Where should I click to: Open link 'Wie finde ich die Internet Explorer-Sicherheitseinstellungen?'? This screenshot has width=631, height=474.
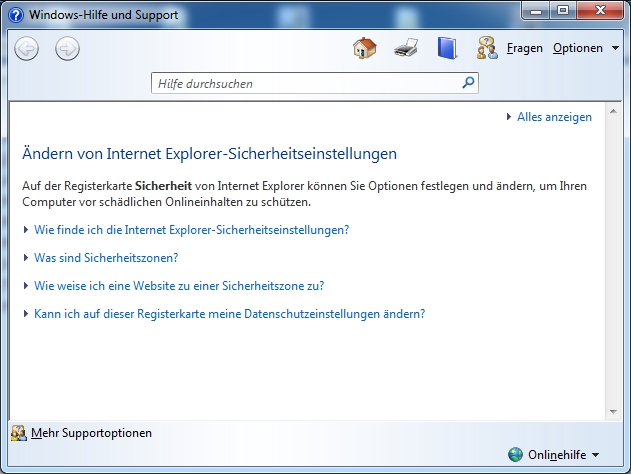coord(192,230)
